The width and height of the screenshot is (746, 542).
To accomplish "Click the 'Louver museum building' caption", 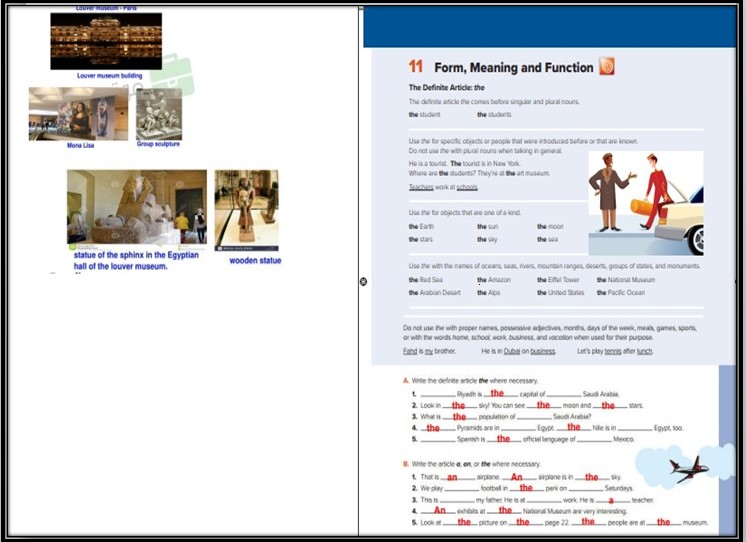I will [x=109, y=76].
